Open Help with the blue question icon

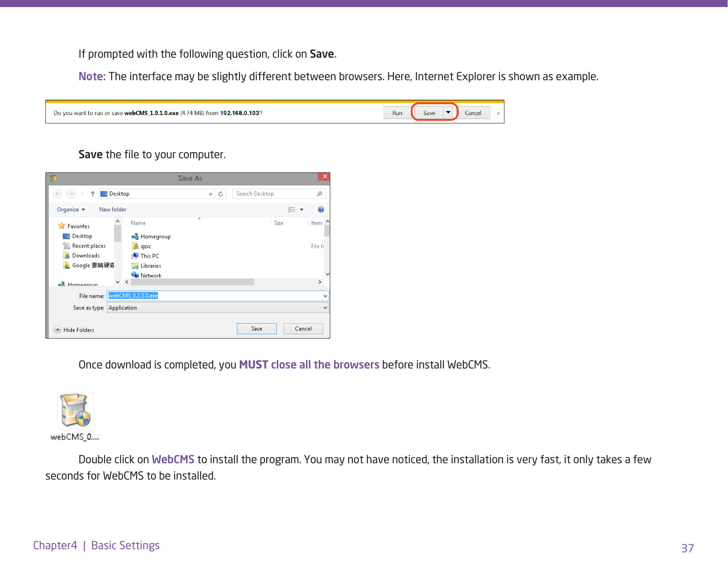(x=321, y=209)
